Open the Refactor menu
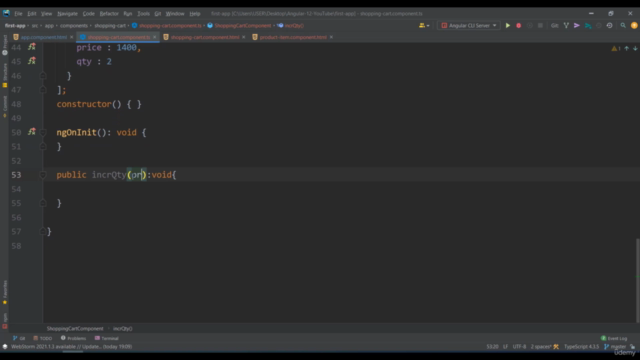The width and height of the screenshot is (640, 360). [109, 13]
